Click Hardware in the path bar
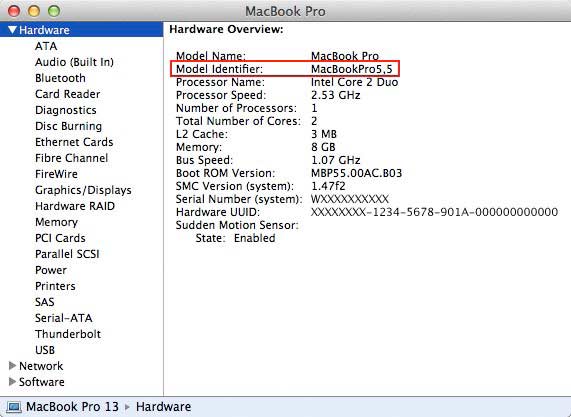 point(163,407)
